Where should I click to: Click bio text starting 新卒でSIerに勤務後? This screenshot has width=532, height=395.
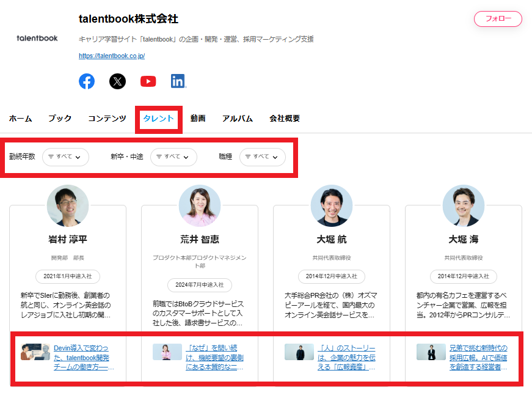click(66, 305)
